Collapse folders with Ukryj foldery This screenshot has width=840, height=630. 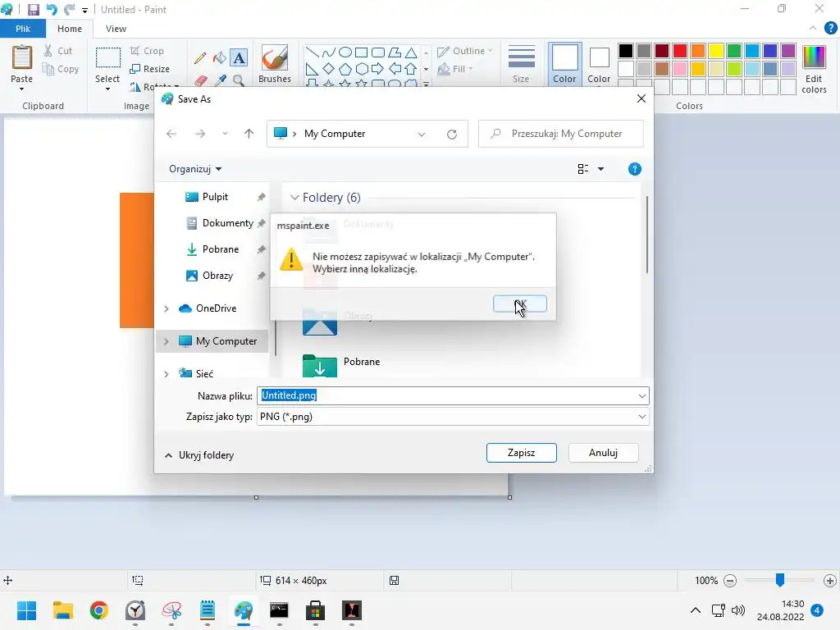click(x=199, y=455)
